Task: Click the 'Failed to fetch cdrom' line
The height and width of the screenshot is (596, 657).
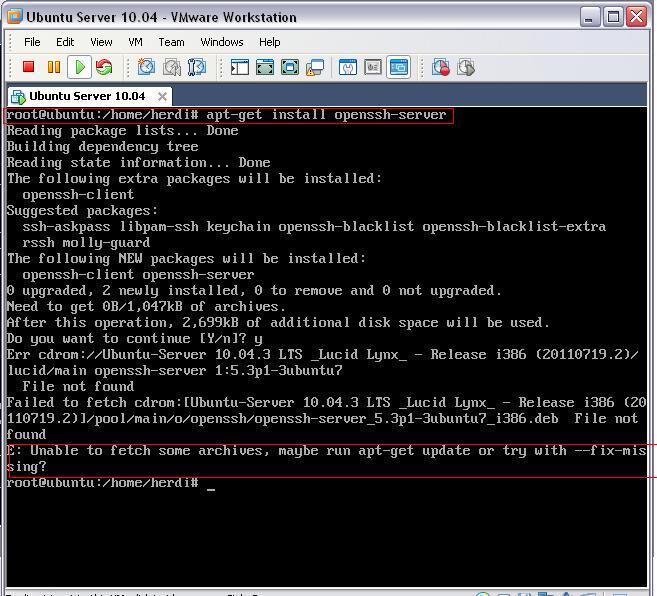Action: pyautogui.click(x=326, y=402)
